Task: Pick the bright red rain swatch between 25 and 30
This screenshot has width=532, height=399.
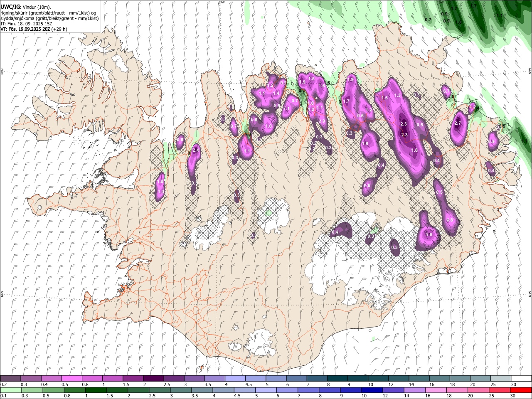Action: pyautogui.click(x=500, y=390)
